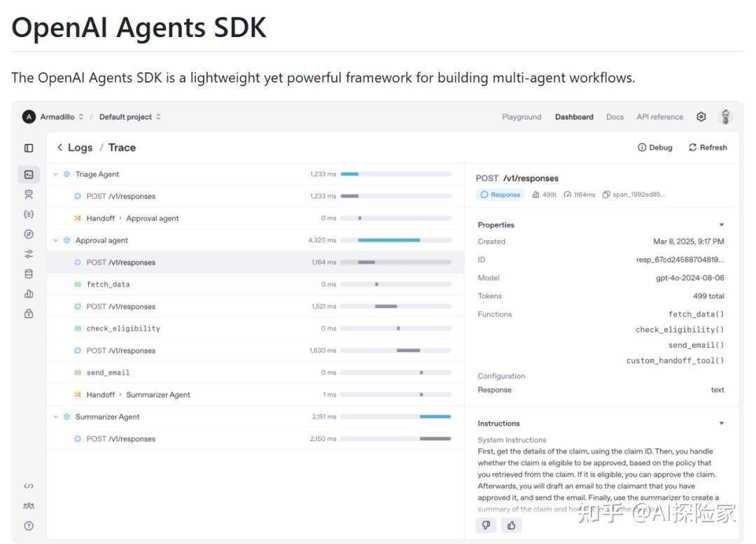Select the storage database icon in sidebar
This screenshot has height=544, width=756.
28,274
